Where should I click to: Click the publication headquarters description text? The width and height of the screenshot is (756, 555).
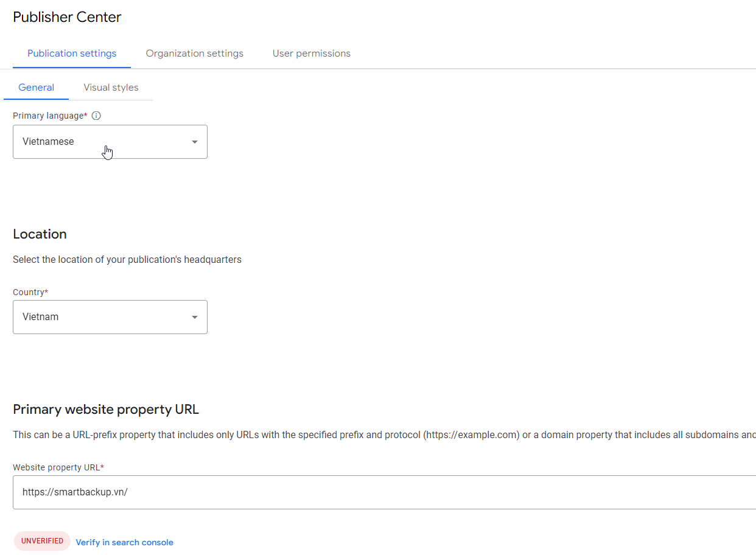pyautogui.click(x=127, y=260)
